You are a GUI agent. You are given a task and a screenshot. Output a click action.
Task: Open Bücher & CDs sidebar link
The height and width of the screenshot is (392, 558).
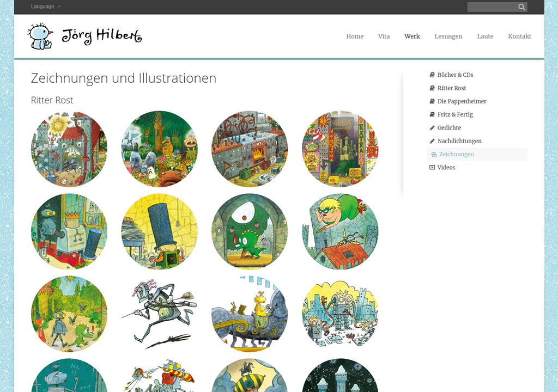tap(455, 75)
